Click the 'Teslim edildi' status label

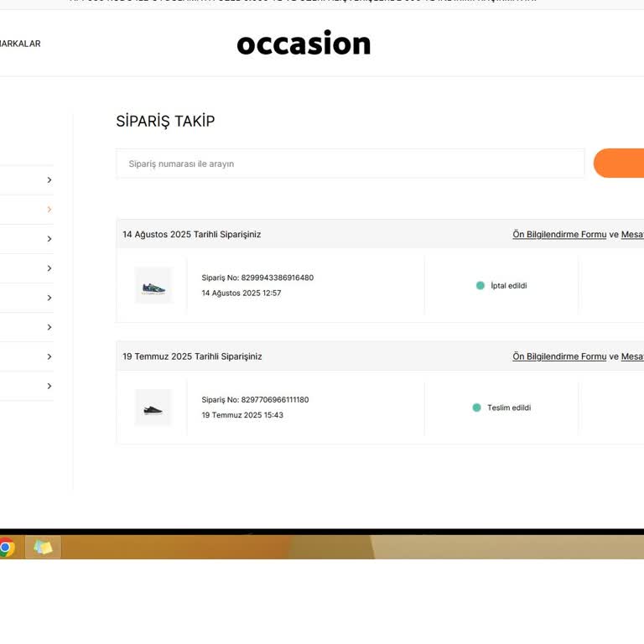tap(509, 408)
